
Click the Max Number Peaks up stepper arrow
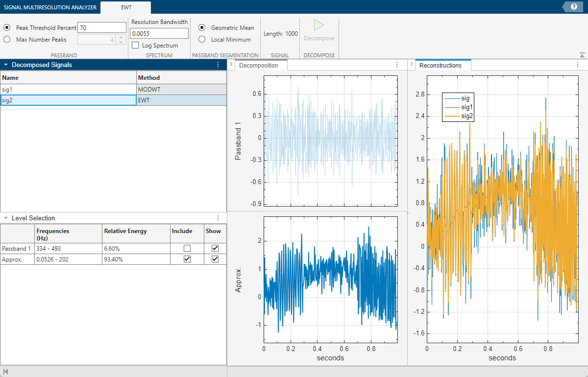pos(121,36)
